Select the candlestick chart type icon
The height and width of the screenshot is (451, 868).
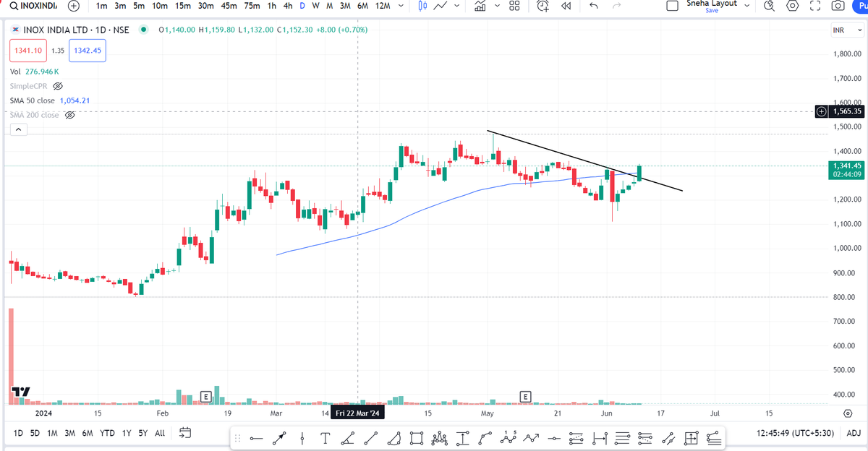pos(422,6)
